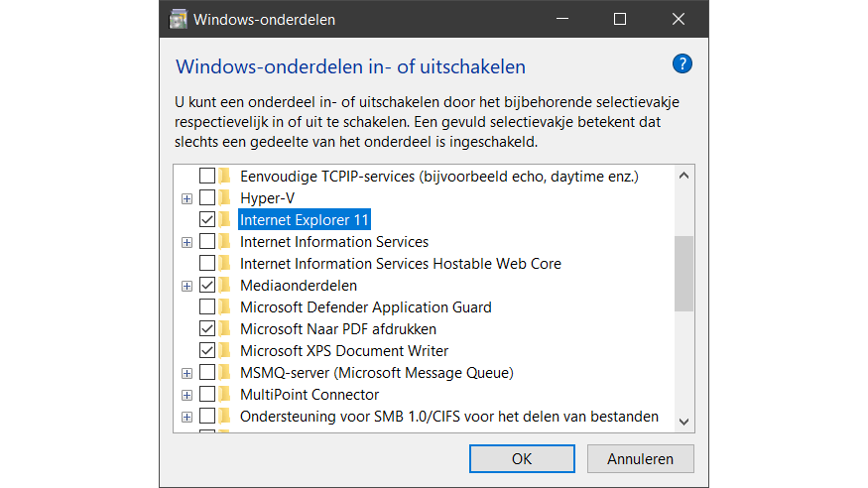Disable Microsoft Naar PDF afdrukken checkbox
The height and width of the screenshot is (488, 868).
pos(207,328)
